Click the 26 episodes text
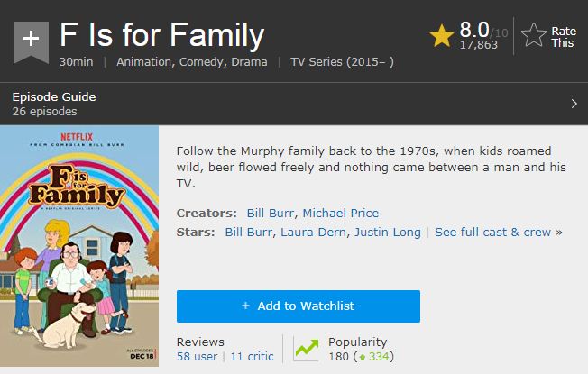588x374 pixels. coord(44,112)
